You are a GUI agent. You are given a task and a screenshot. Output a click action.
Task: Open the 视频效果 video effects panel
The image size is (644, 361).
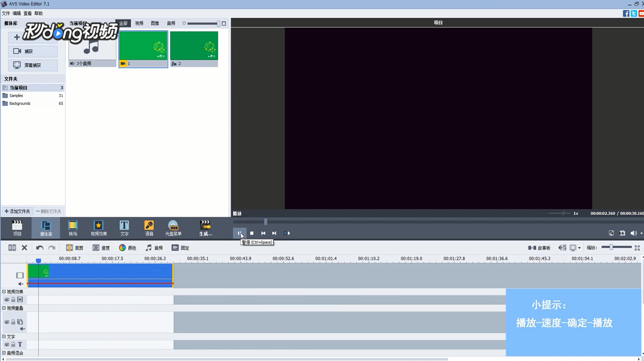[99, 228]
